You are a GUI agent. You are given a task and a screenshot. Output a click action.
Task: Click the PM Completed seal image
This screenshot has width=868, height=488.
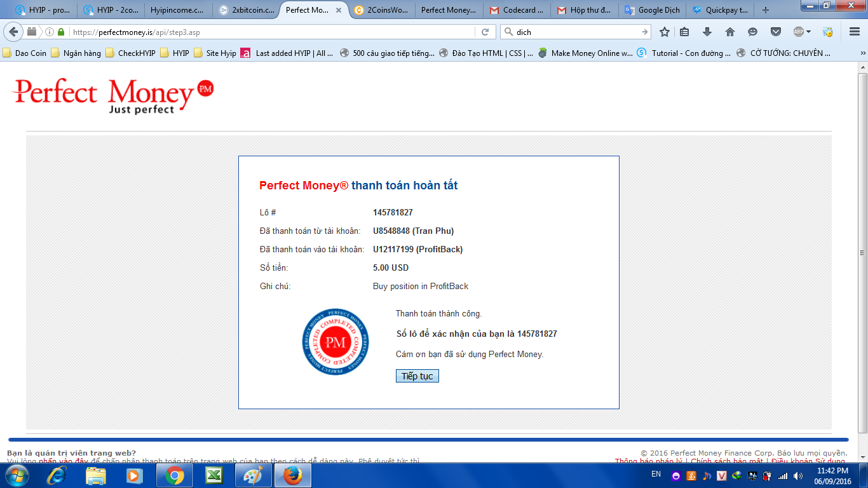[336, 342]
